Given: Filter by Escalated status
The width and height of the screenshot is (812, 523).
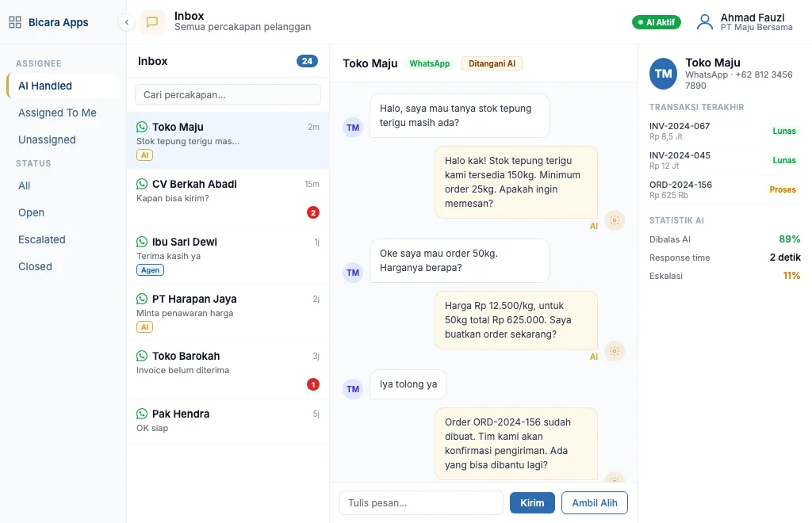Looking at the screenshot, I should point(63,239).
